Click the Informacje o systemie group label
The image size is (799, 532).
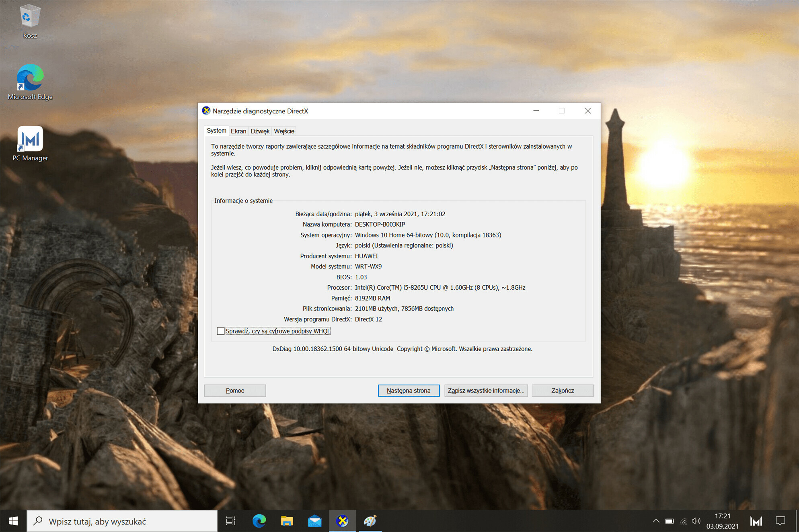[243, 201]
